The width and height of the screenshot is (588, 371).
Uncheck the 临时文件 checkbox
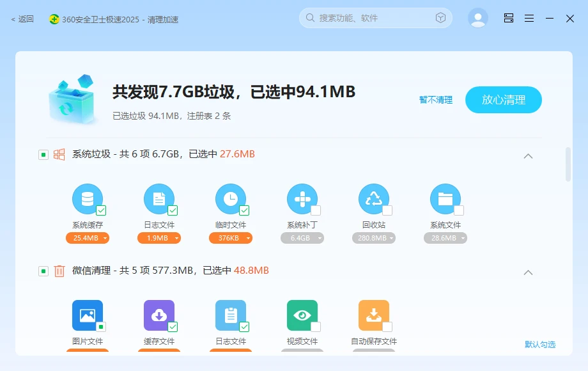(x=245, y=210)
